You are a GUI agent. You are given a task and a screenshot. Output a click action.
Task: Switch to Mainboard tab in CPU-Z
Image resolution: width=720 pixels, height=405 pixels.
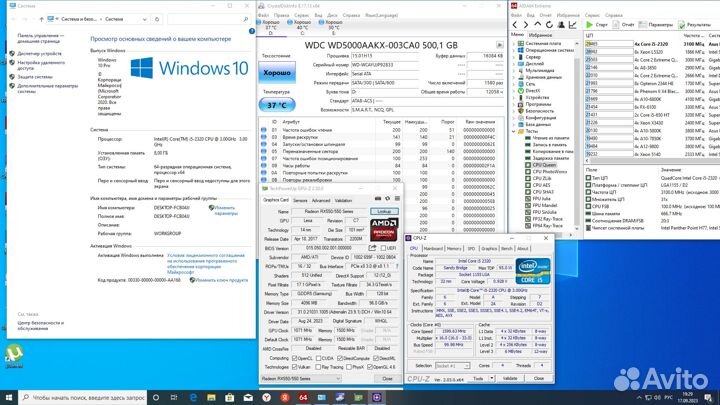coord(433,248)
